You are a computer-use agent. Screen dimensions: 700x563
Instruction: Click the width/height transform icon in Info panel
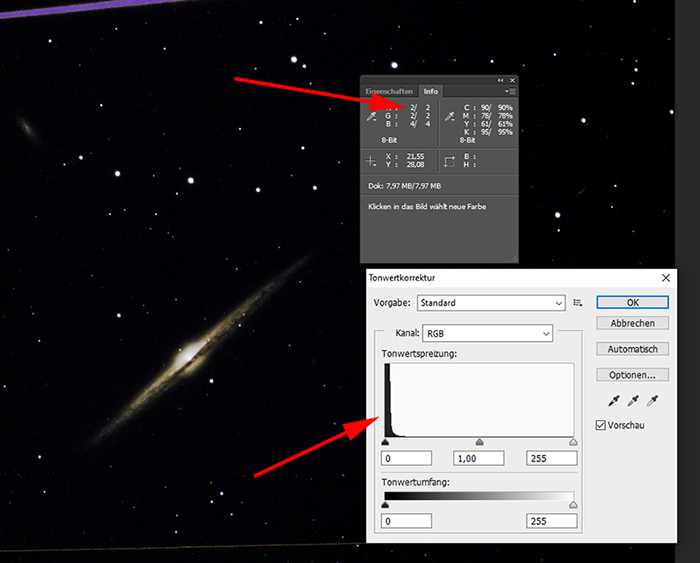click(449, 161)
